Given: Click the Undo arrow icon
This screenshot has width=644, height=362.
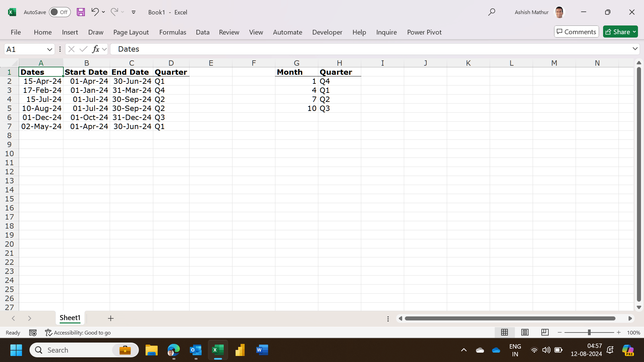Looking at the screenshot, I should (x=95, y=12).
